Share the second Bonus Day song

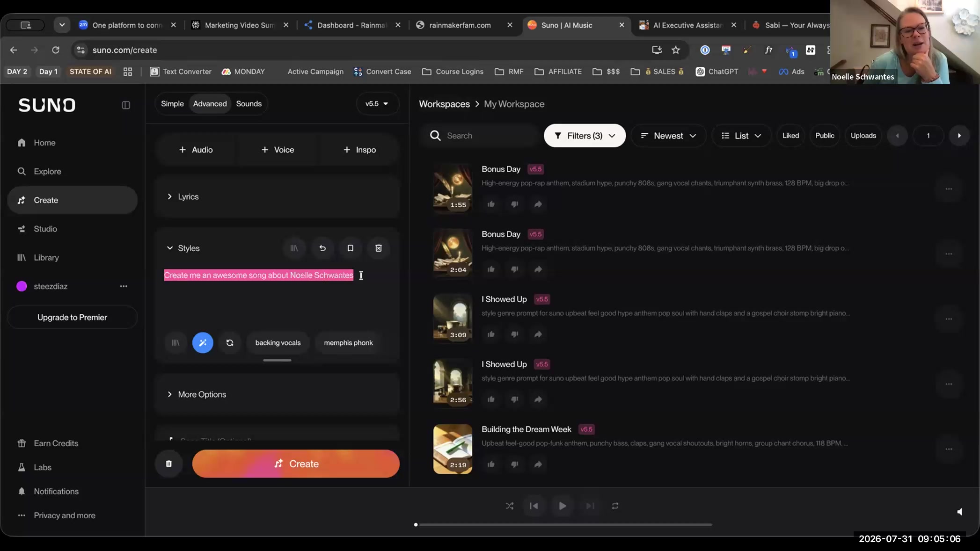pyautogui.click(x=538, y=269)
